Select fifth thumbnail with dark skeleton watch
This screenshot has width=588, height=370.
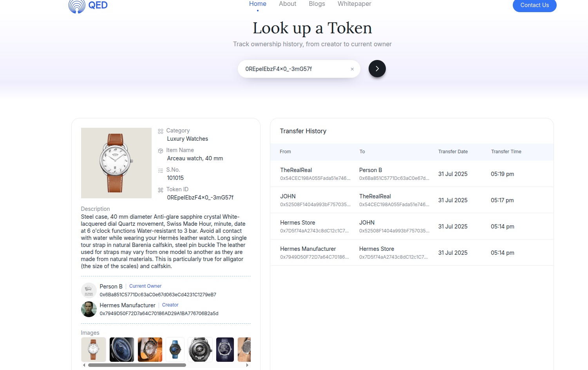click(200, 350)
